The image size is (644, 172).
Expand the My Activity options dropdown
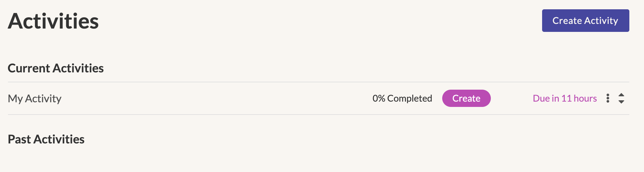(608, 98)
